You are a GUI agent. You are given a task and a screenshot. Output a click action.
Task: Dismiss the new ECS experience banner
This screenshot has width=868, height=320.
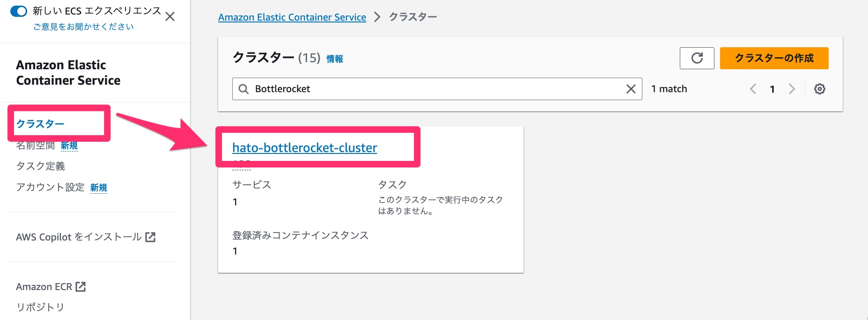[x=170, y=17]
